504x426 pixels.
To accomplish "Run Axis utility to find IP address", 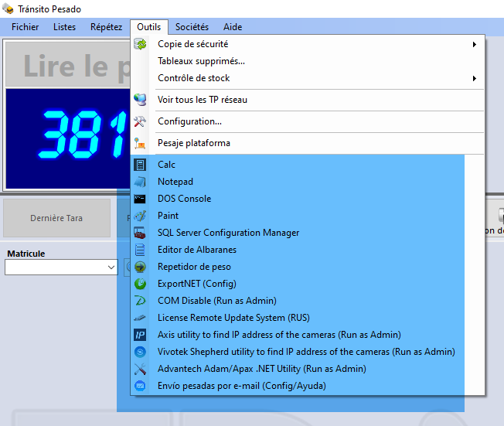I will click(308, 335).
